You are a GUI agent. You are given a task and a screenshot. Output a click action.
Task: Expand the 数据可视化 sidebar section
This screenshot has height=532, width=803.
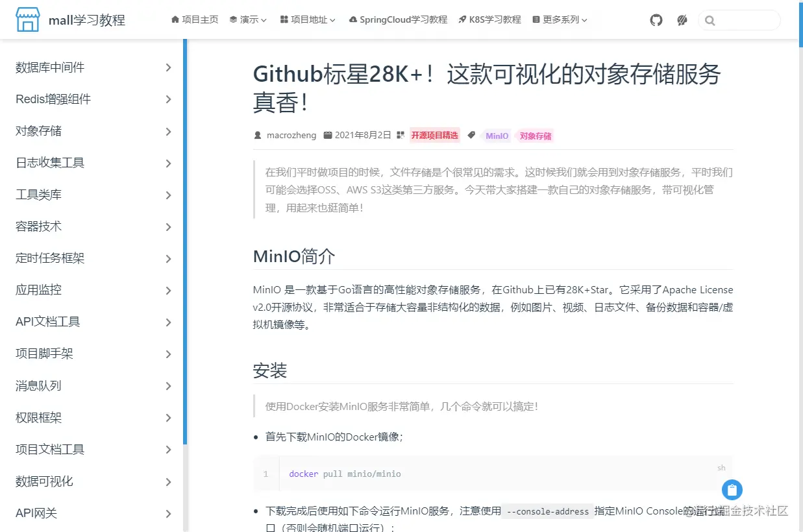[x=93, y=481]
